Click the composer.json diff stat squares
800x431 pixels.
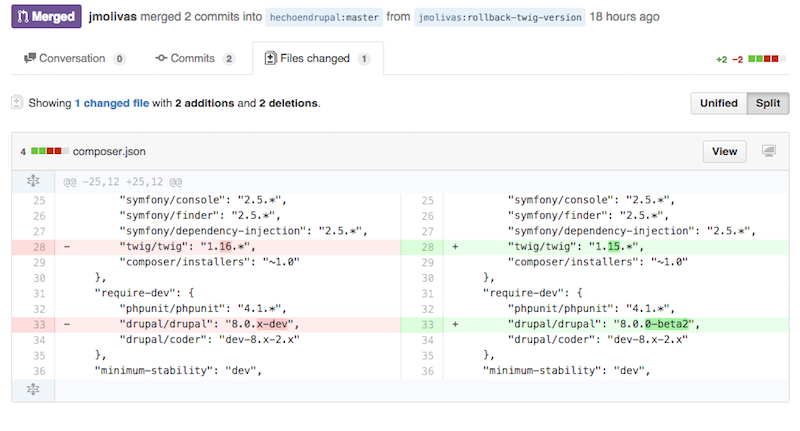pyautogui.click(x=49, y=151)
